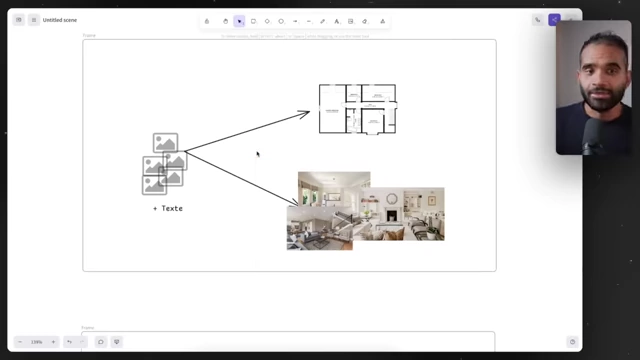Viewport: 640px width, 360px height.
Task: Open the presentation slides button
Action: click(117, 342)
